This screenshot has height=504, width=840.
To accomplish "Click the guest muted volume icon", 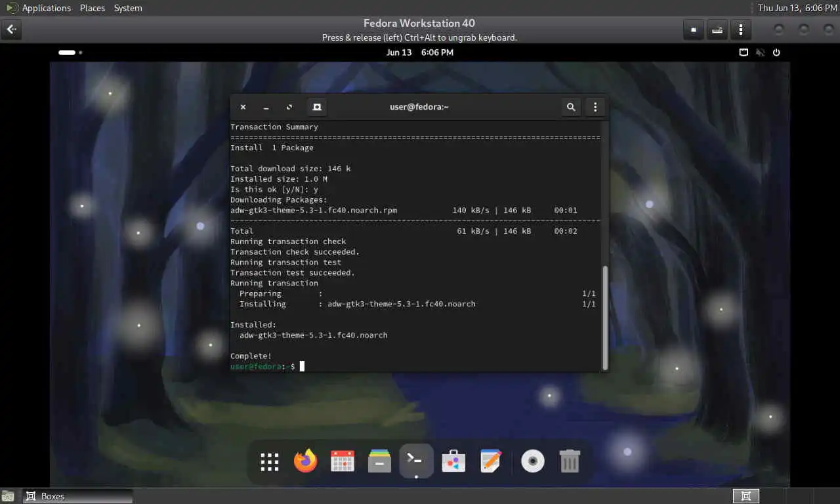I will (x=760, y=52).
